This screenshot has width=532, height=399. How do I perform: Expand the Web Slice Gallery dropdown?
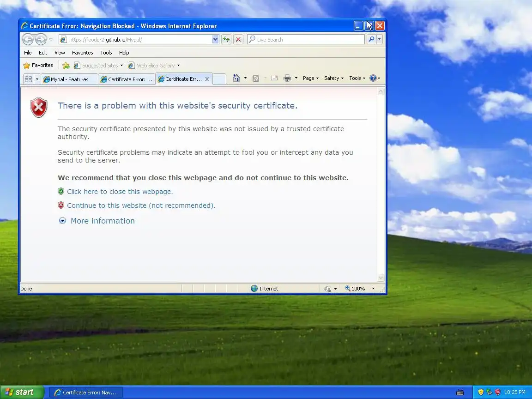pos(178,66)
